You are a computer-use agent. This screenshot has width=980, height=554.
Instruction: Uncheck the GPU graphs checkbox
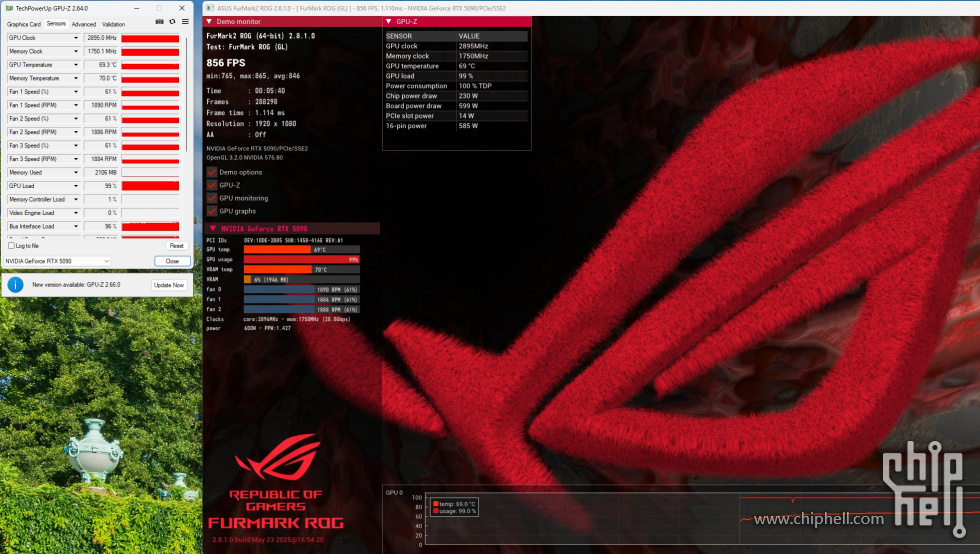point(212,211)
